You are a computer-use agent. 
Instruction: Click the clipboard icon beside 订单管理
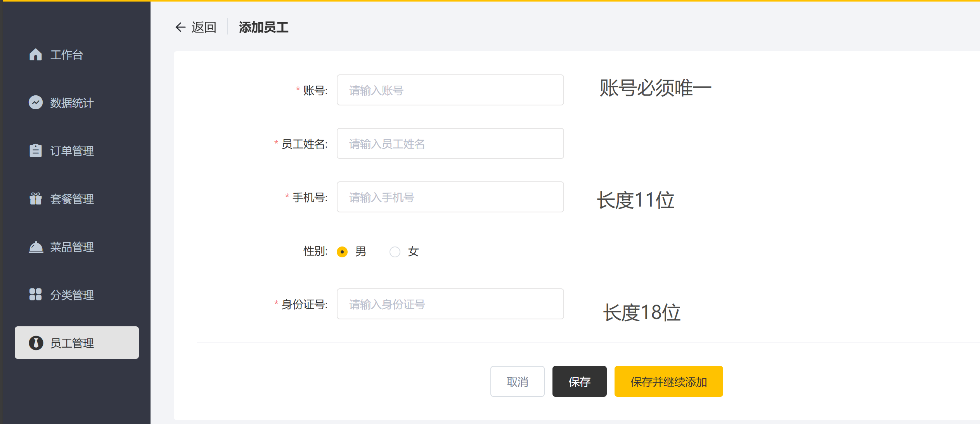35,150
